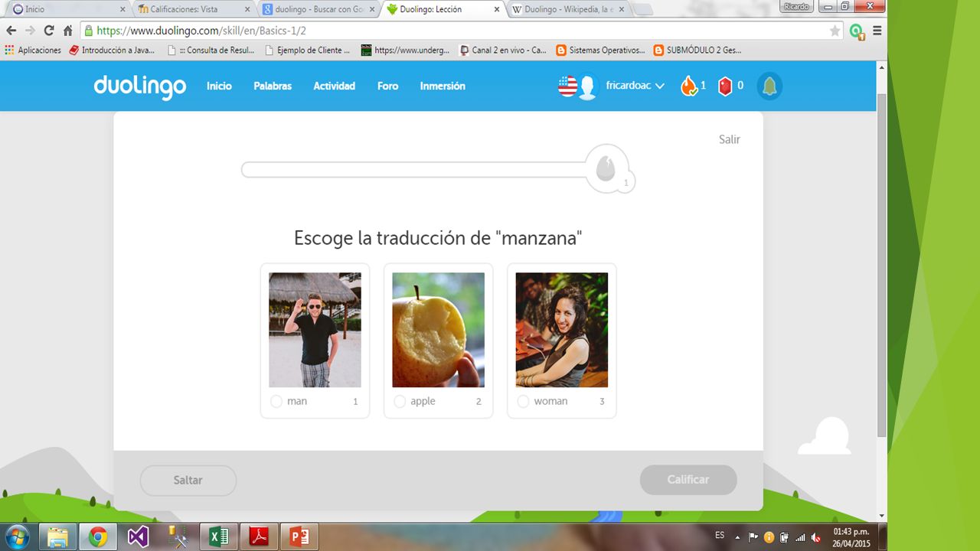Viewport: 980px width, 551px height.
Task: Open Excel from taskbar
Action: pos(218,537)
